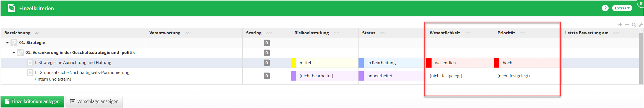This screenshot has width=644, height=108.
Task: Open the Extras dropdown menu
Action: 622,8
